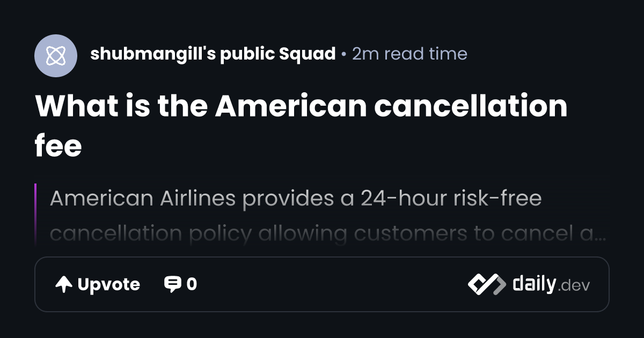Click the 2m read time label
Screen dimensions: 644x338
tap(409, 54)
